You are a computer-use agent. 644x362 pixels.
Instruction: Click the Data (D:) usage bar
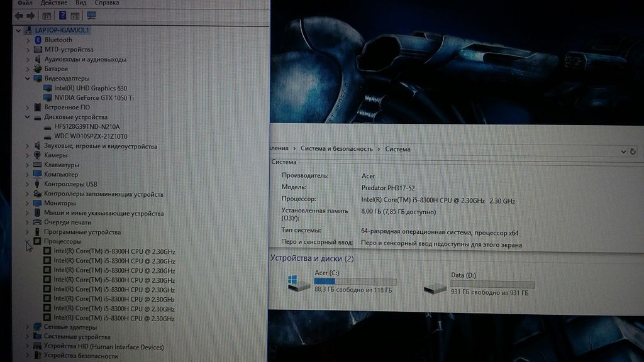[x=493, y=285]
